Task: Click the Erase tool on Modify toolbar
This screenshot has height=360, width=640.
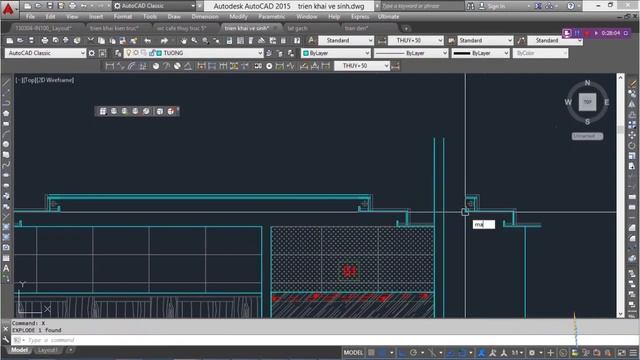Action: (632, 83)
